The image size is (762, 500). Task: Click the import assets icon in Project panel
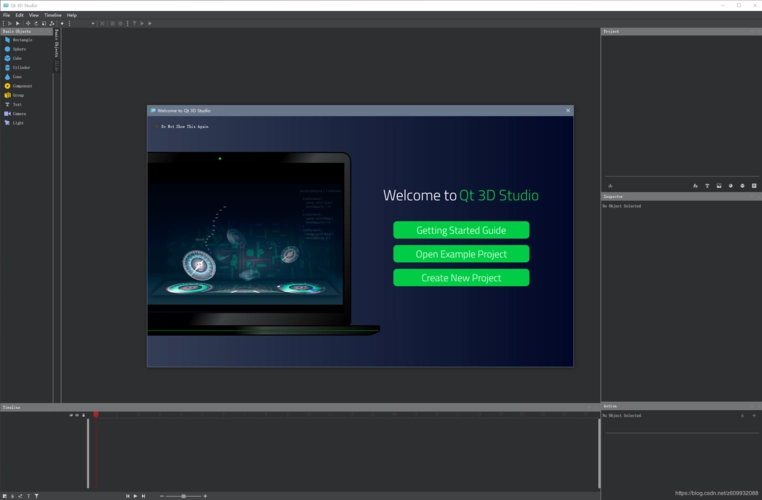(x=610, y=186)
